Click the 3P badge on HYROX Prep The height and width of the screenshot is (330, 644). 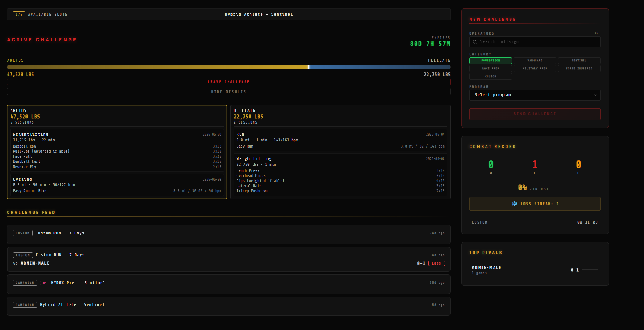click(x=44, y=283)
